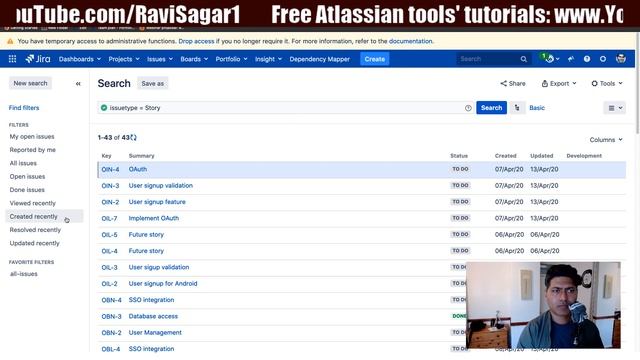Click the JQL query input field

(x=286, y=108)
